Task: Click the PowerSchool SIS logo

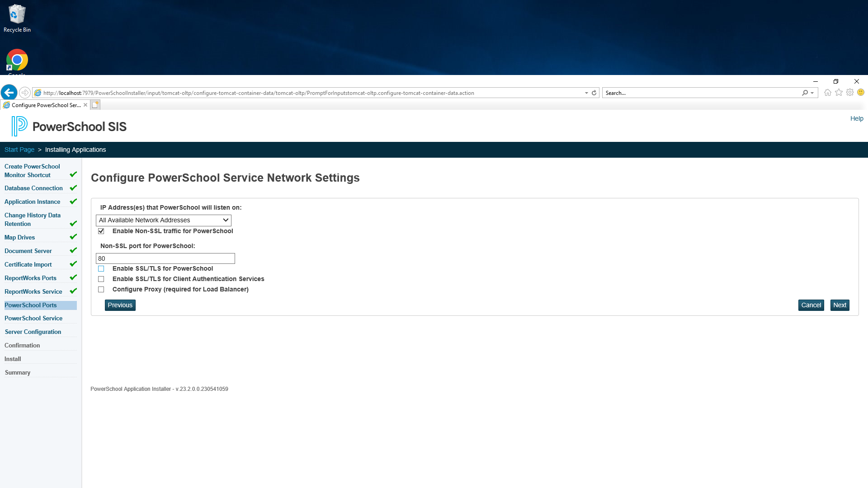Action: [x=69, y=127]
